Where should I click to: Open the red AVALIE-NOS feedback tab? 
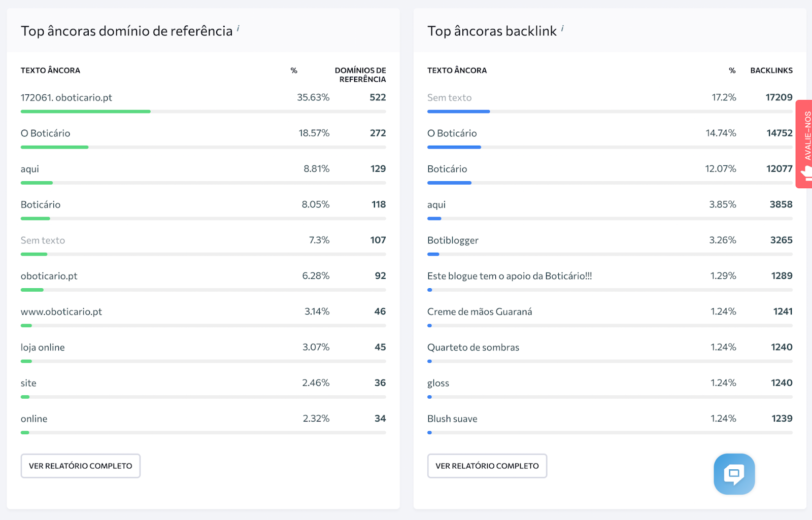[804, 144]
